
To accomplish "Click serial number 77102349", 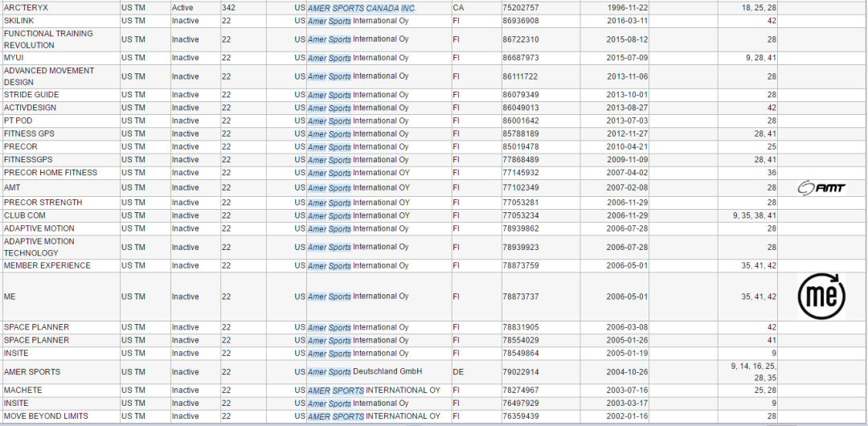I will 520,188.
